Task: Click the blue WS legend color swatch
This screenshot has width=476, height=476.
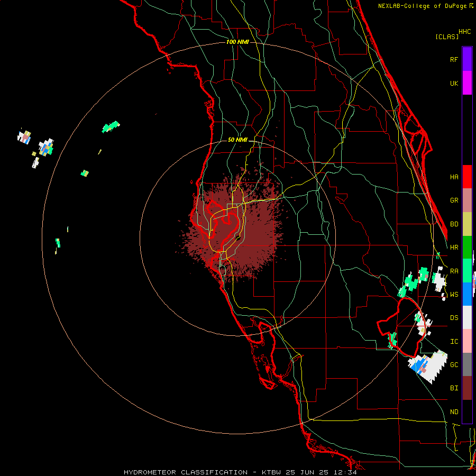Action: click(x=467, y=294)
